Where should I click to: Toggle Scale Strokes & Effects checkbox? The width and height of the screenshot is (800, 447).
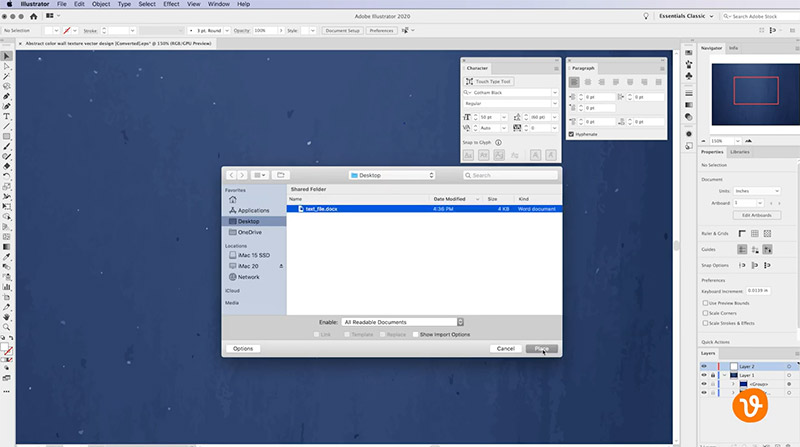705,324
